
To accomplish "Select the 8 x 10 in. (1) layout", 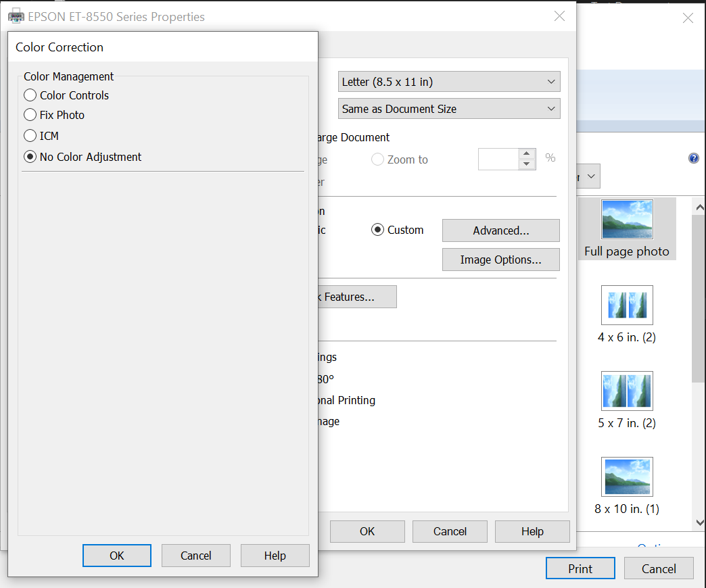I will [x=627, y=477].
